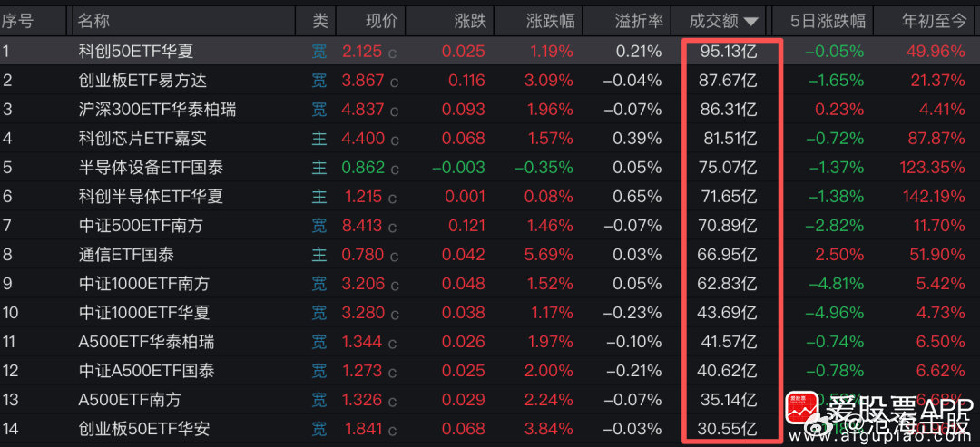Click the 主 type tag of 通信ETF国泰

(319, 254)
